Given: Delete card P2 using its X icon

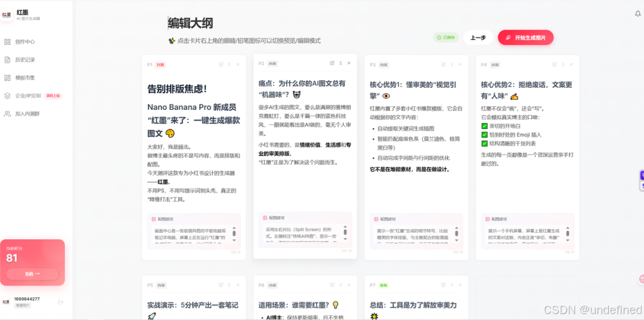Looking at the screenshot, I should click(x=349, y=63).
